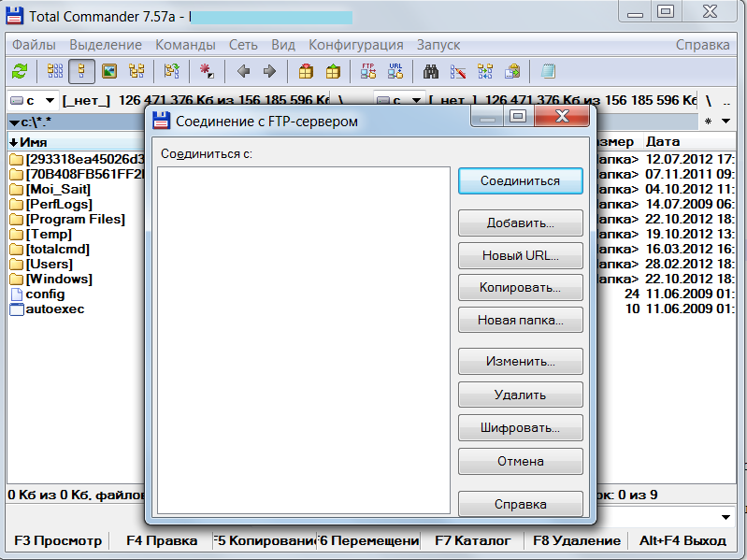
Task: Select the [Program Files] folder
Action: [75, 219]
